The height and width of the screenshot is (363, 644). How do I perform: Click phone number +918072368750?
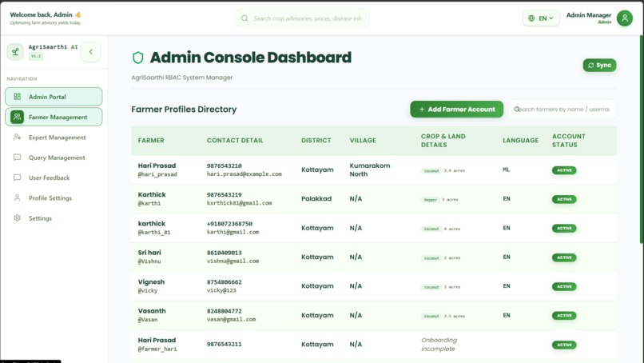[x=229, y=224]
